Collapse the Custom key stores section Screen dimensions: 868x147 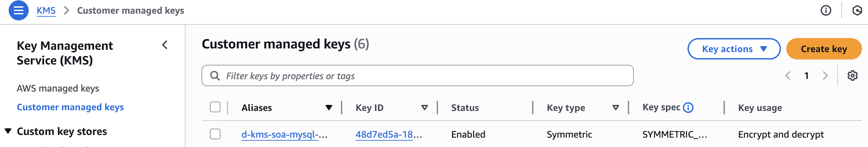point(8,131)
